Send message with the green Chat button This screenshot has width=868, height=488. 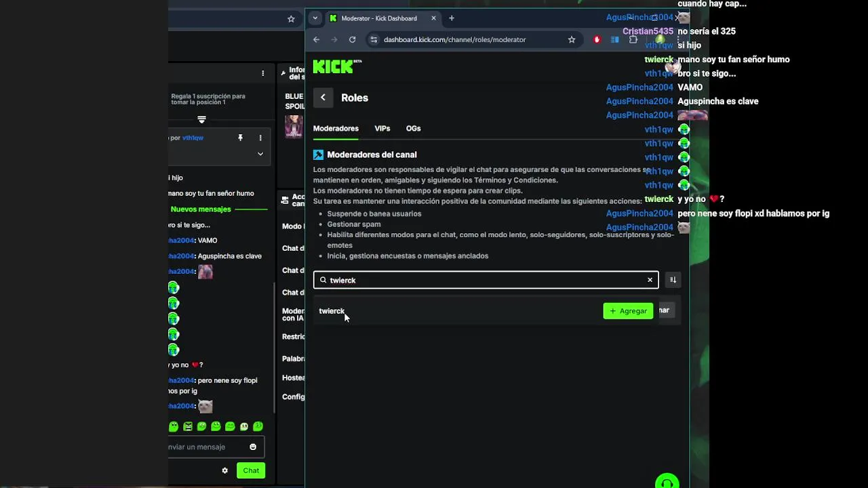(251, 470)
